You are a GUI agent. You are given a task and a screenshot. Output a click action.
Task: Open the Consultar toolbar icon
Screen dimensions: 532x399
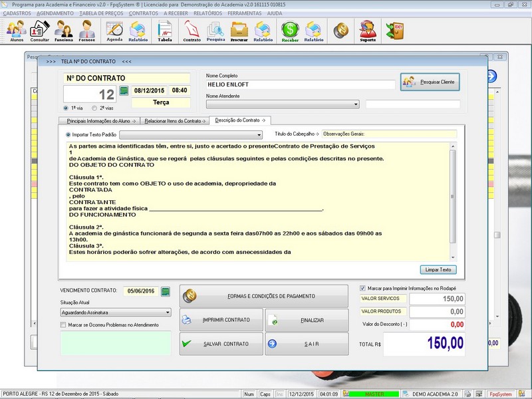coord(40,31)
